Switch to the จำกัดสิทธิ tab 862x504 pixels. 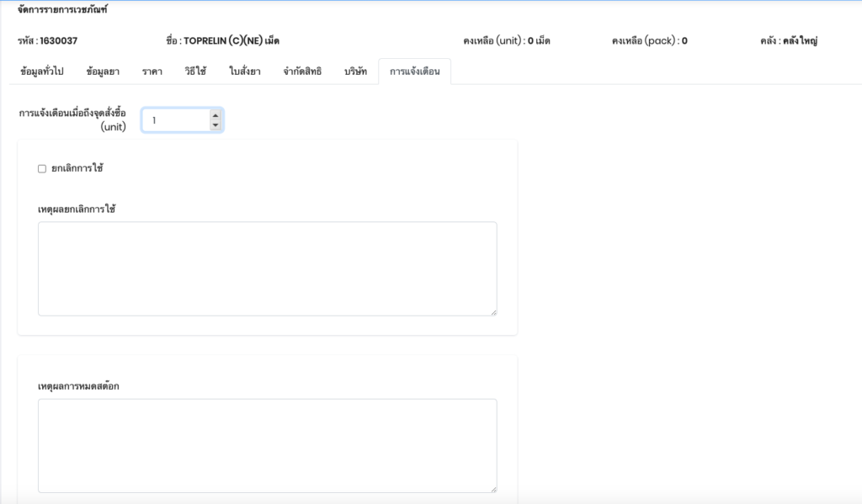(x=302, y=72)
